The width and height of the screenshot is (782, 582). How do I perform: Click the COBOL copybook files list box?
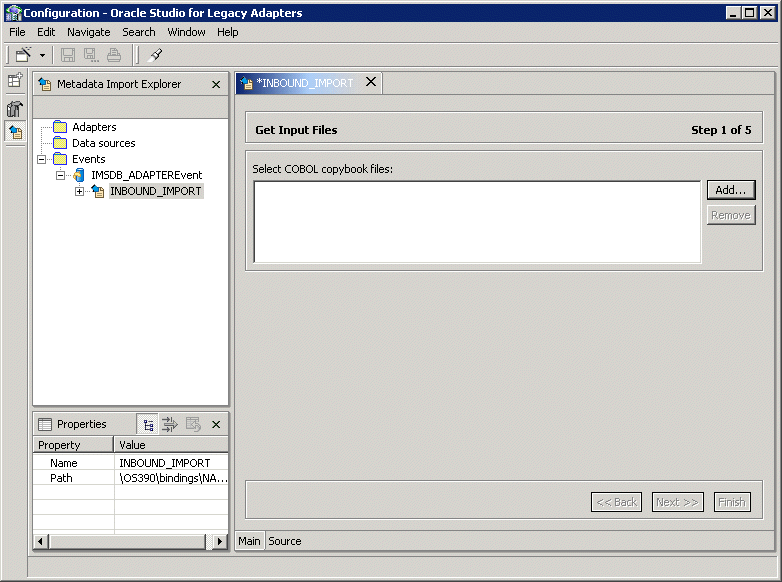[477, 222]
